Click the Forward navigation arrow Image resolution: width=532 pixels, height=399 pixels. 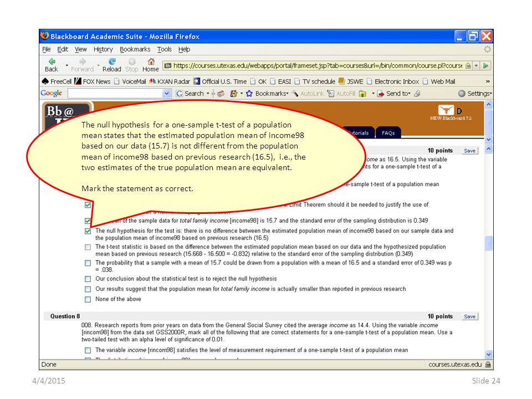pyautogui.click(x=82, y=65)
